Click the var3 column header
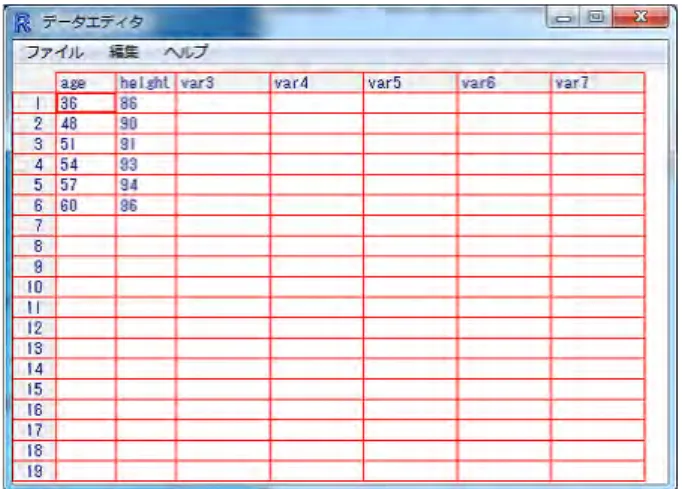 (223, 83)
